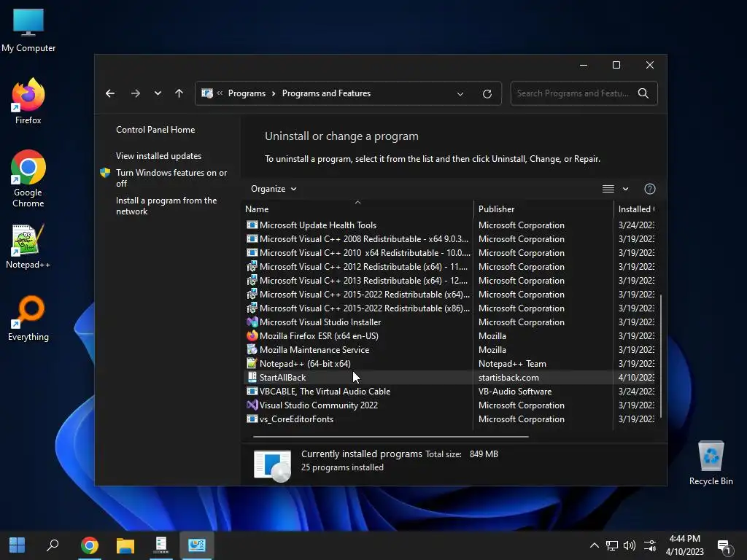
Task: Click the Forward navigation arrow
Action: [x=135, y=93]
